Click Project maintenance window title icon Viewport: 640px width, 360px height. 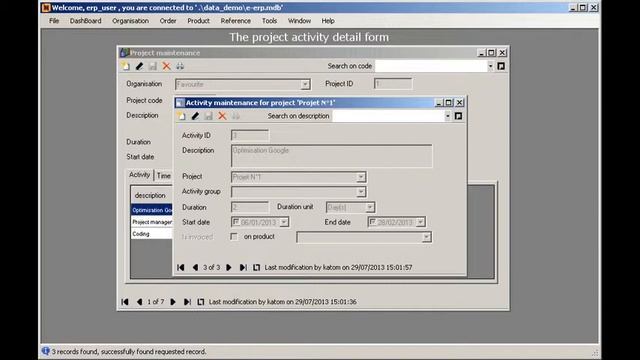124,53
